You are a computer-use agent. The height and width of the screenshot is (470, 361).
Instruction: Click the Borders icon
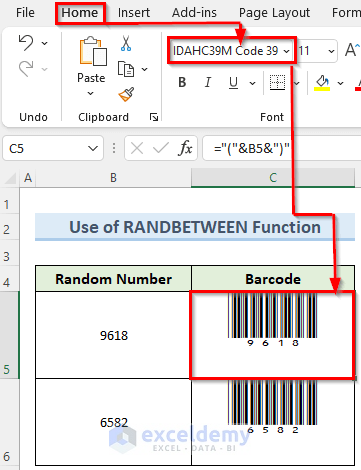click(x=277, y=82)
